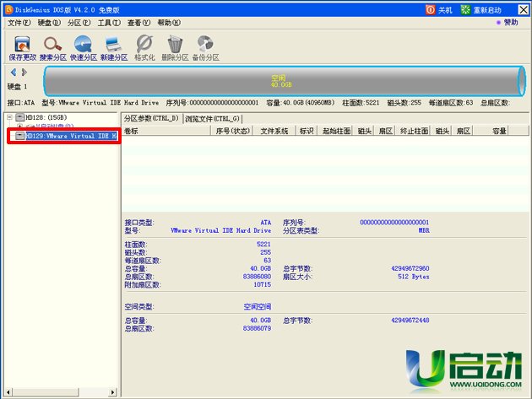The image size is (532, 399).
Task: Click the serial number value 00000000000000000001
Action: coord(394,223)
